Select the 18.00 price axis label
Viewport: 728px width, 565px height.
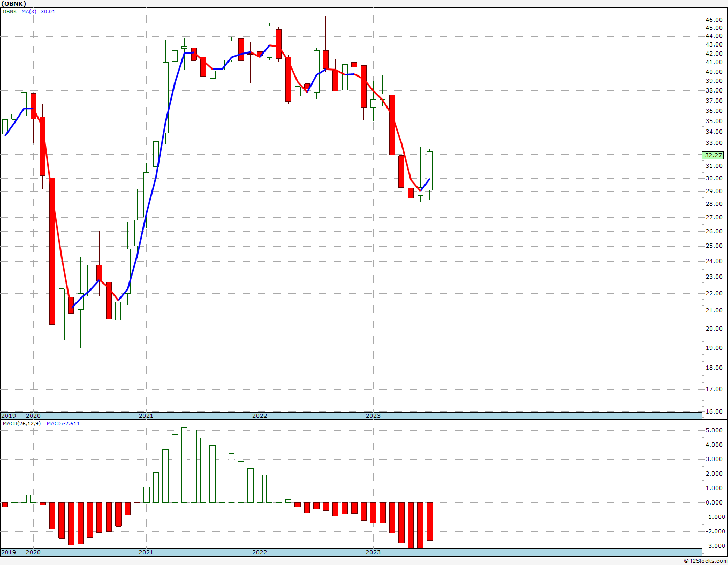[714, 368]
